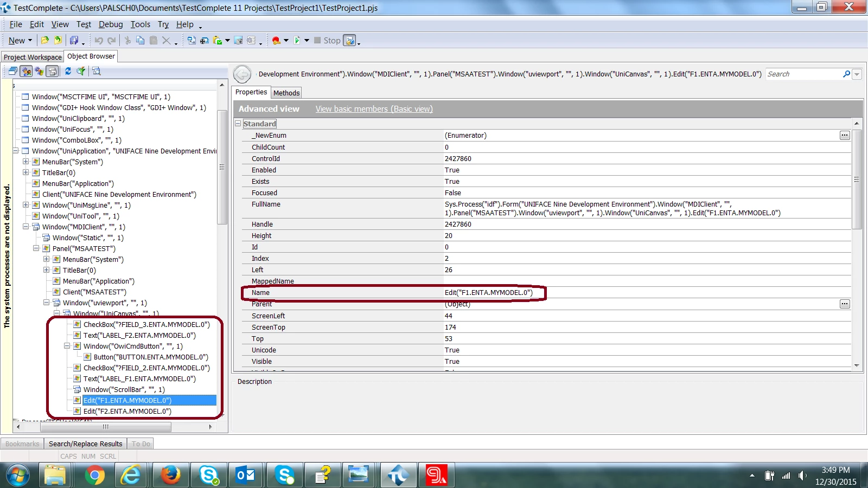Screen dimensions: 868x488
Task: Click the camera screenshot toolbar icon
Action: 238,40
